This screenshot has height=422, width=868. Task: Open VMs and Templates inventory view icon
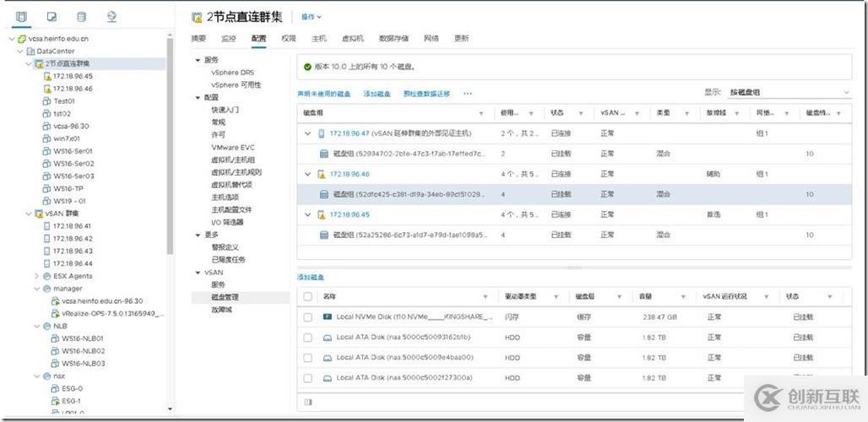[52, 17]
